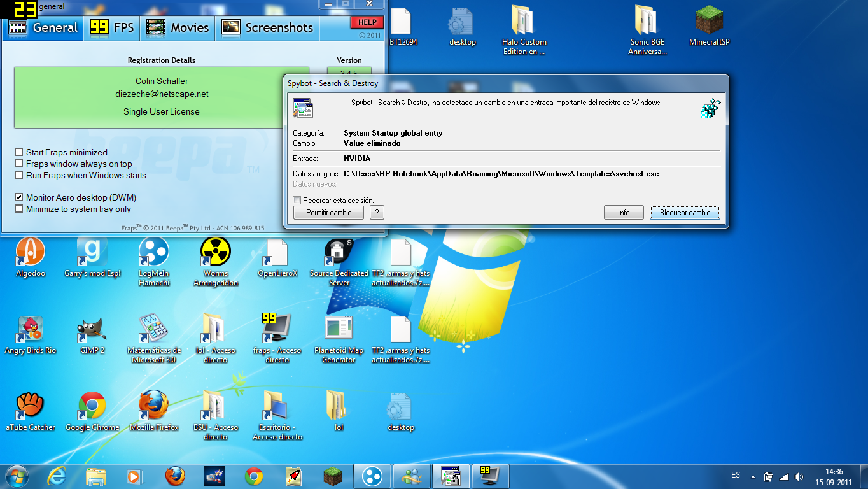Click the ES language indicator

click(736, 475)
